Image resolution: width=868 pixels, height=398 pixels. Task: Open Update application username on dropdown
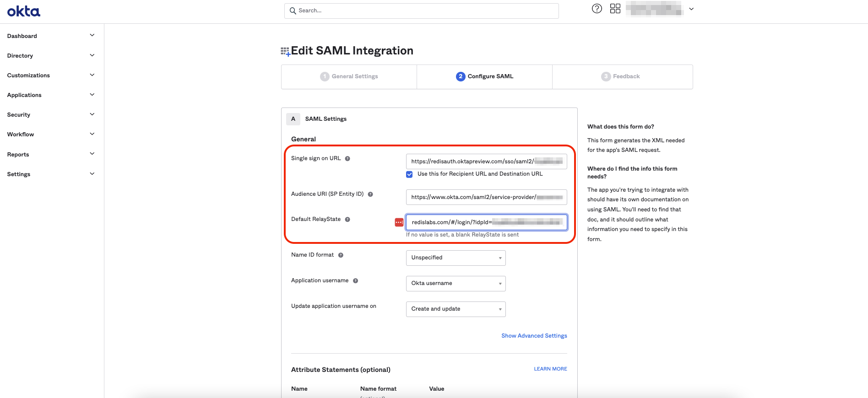(456, 309)
